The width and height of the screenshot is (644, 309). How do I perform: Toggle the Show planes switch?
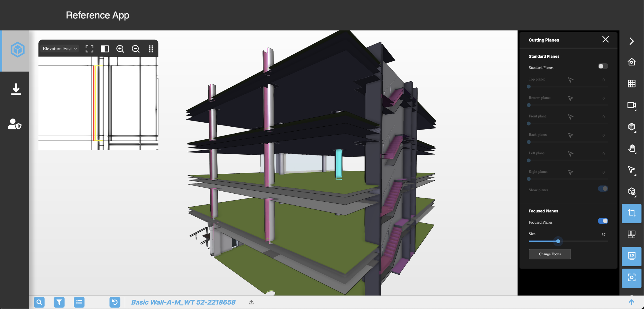point(603,189)
